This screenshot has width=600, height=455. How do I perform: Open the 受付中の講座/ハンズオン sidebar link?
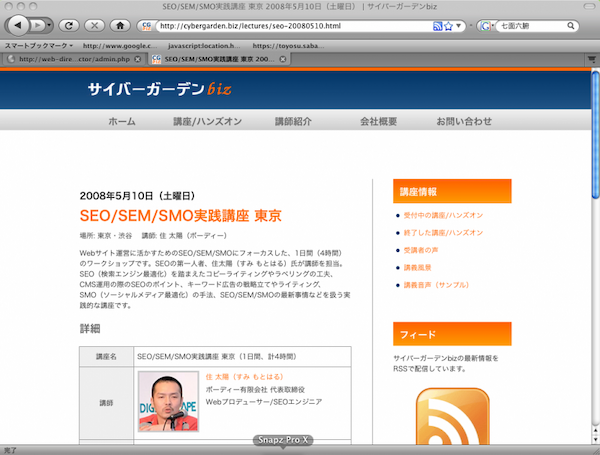pos(443,215)
